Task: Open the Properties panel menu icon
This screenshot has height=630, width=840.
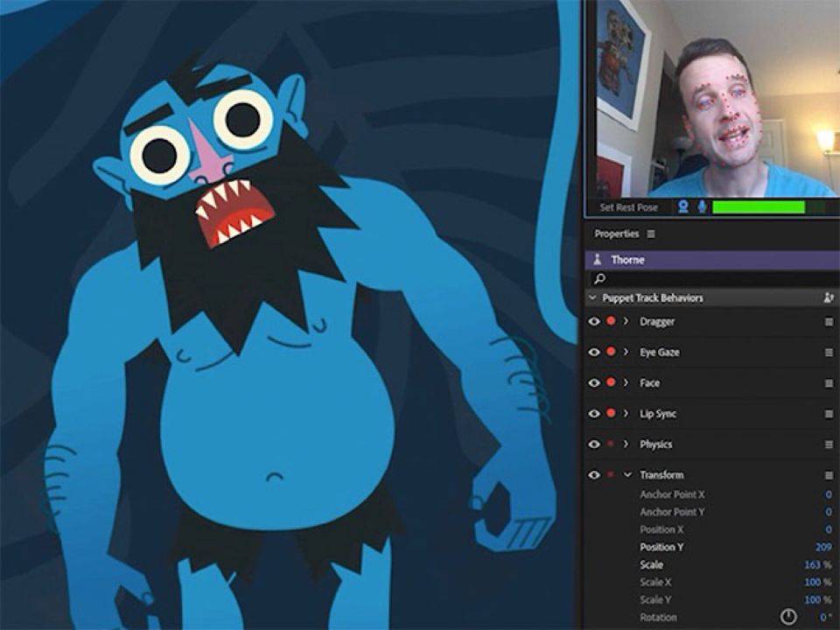Action: (651, 234)
